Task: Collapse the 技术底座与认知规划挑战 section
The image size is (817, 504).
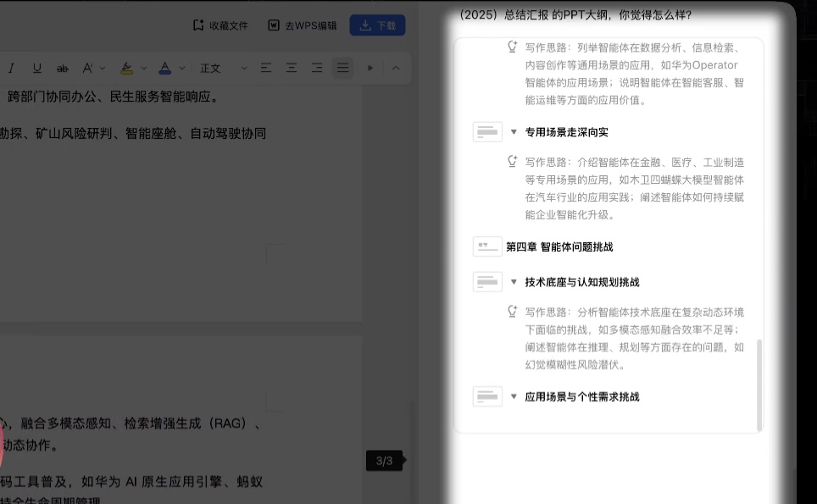Action: pyautogui.click(x=514, y=282)
